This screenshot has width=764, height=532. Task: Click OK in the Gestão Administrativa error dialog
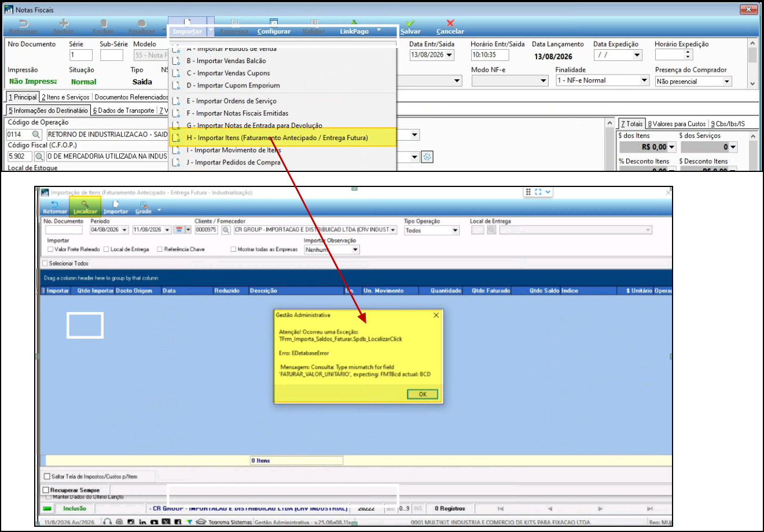423,394
